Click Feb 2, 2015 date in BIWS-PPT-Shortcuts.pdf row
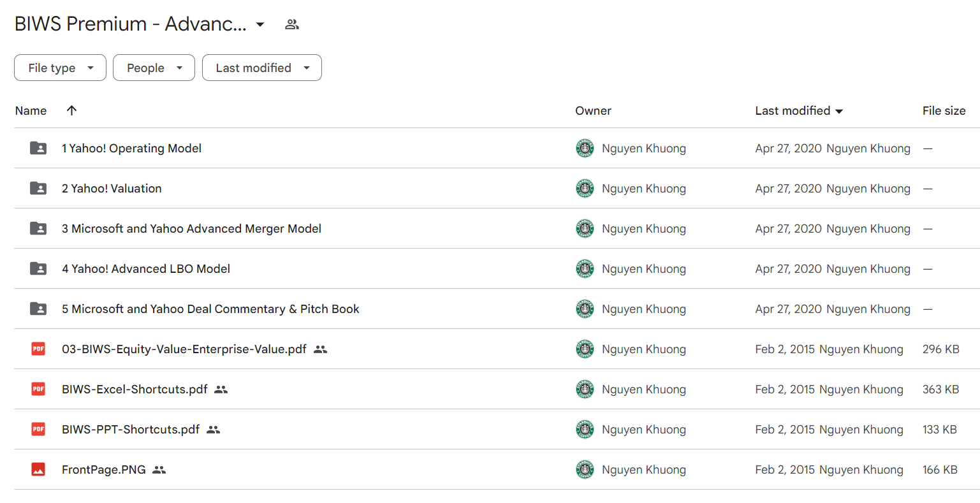980x503 pixels. click(785, 429)
